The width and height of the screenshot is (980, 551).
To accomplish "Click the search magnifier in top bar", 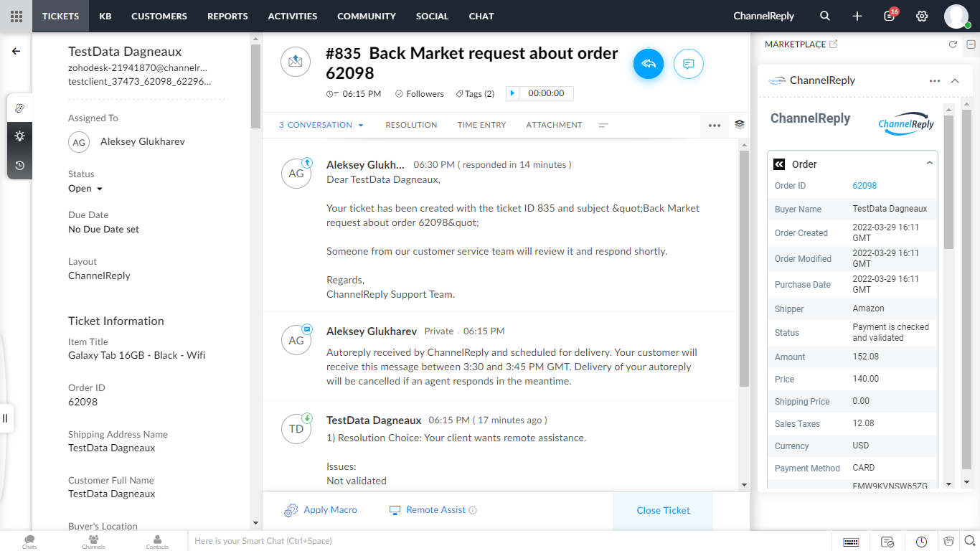I will 825,16.
